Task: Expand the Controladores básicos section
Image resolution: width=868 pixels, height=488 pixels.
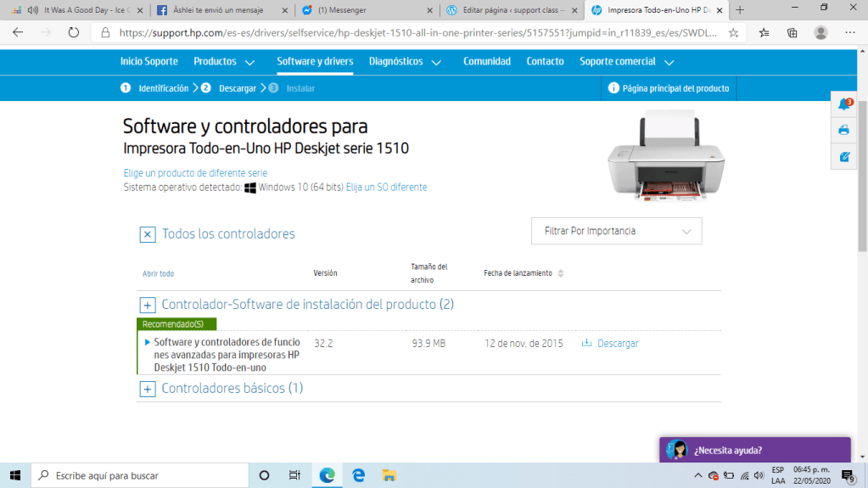Action: coord(148,389)
